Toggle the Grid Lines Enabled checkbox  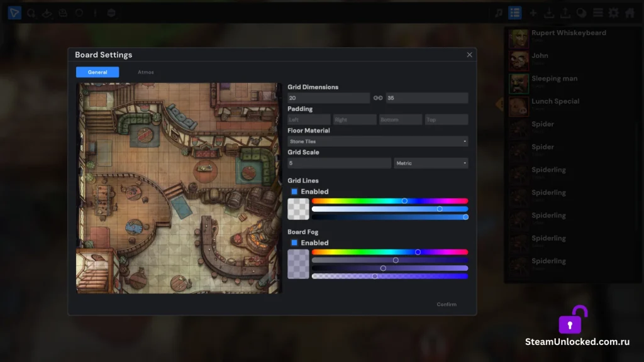tap(294, 192)
